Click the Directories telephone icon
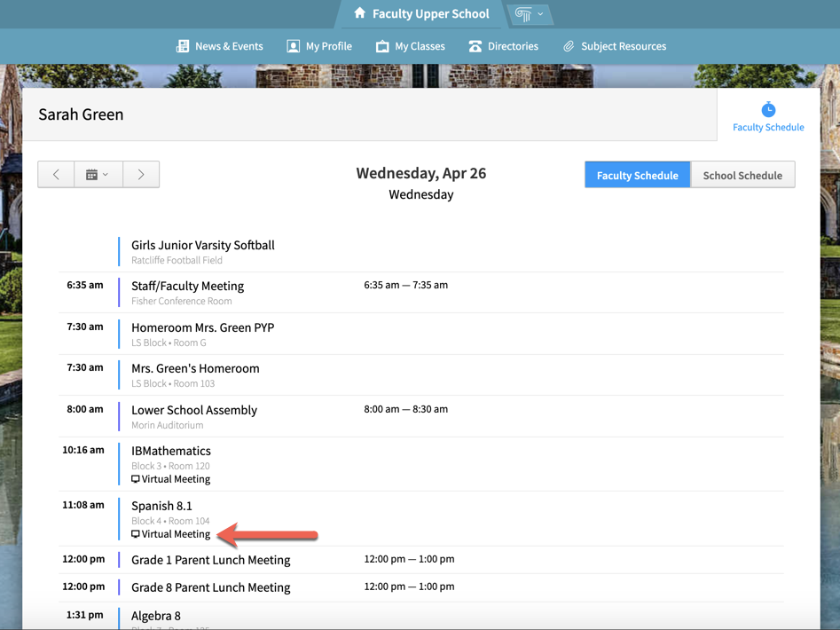 (x=475, y=47)
